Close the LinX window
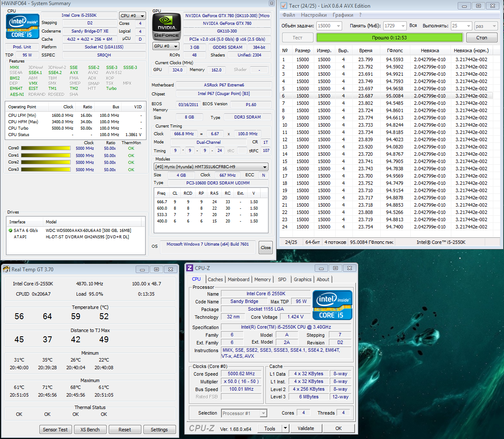The width and height of the screenshot is (504, 439). click(492, 6)
